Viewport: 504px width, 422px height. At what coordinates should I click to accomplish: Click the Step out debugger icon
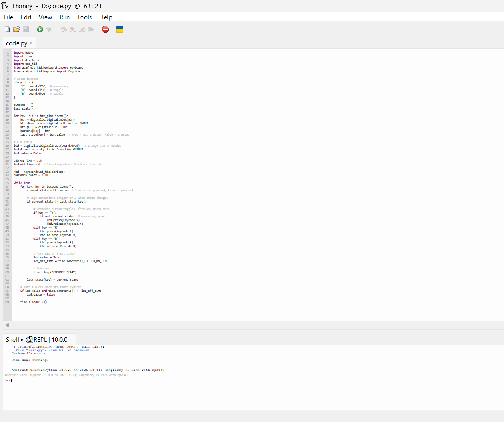82,29
